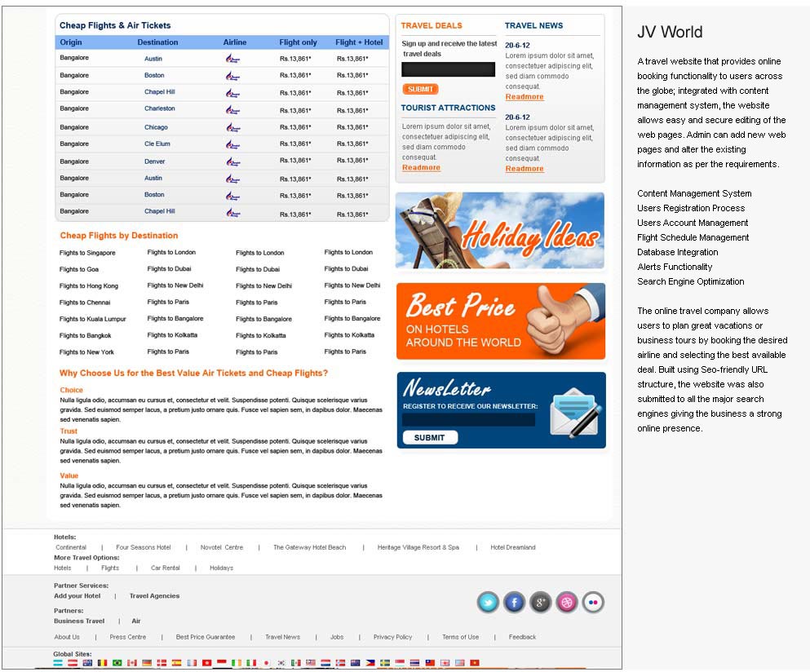The width and height of the screenshot is (810, 672).
Task: Select the Brazil flag global site
Action: pos(117,663)
